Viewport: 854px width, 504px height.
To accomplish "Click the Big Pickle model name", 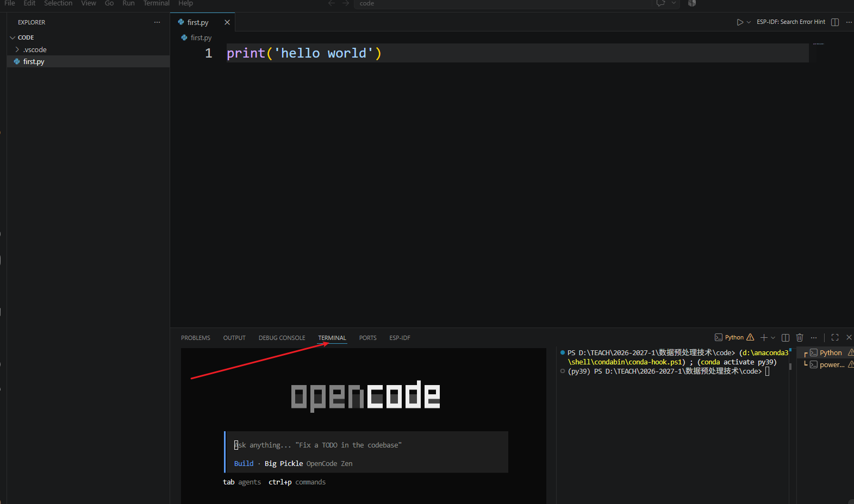I will tap(284, 463).
